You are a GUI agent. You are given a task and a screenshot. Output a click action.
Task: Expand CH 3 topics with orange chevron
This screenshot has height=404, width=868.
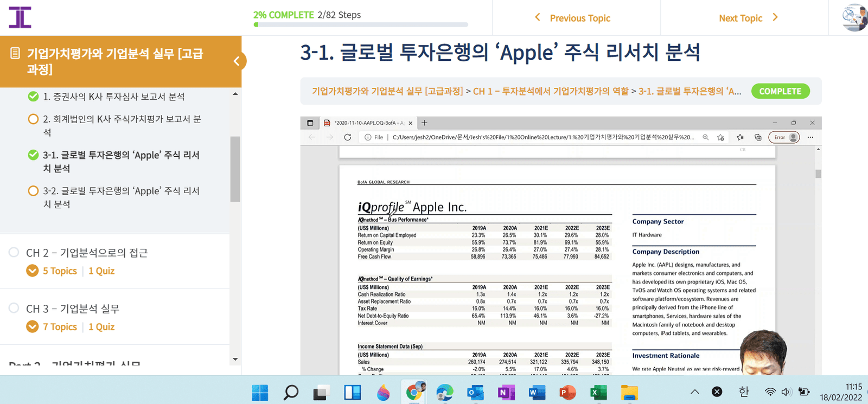(33, 326)
